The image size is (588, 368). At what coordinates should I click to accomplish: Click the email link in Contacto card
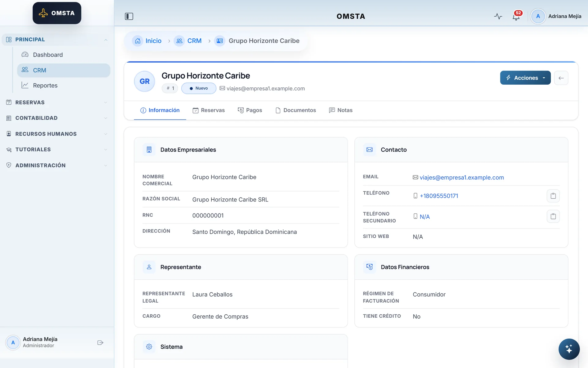click(x=462, y=178)
